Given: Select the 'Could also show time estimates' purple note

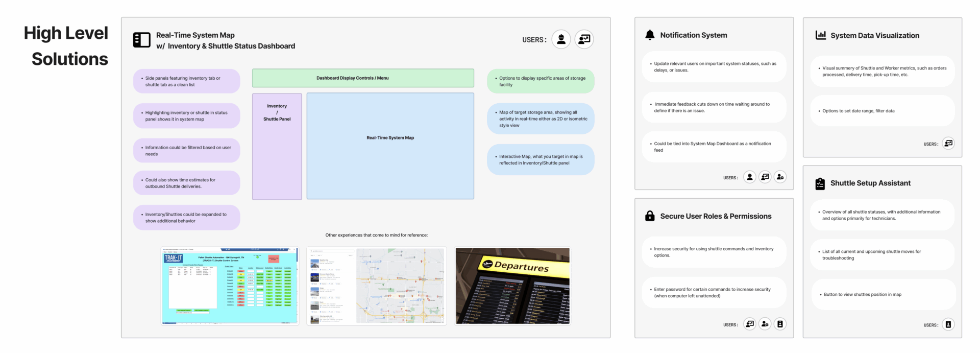Looking at the screenshot, I should (x=186, y=183).
